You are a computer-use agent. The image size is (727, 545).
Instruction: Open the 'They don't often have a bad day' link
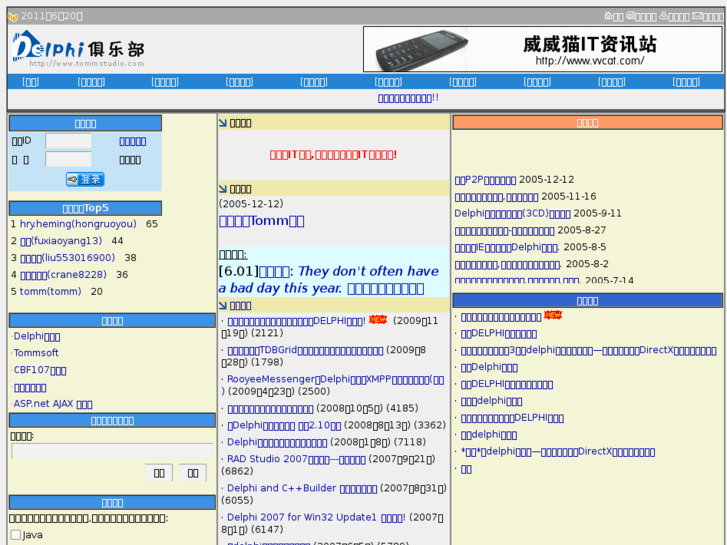pos(328,280)
